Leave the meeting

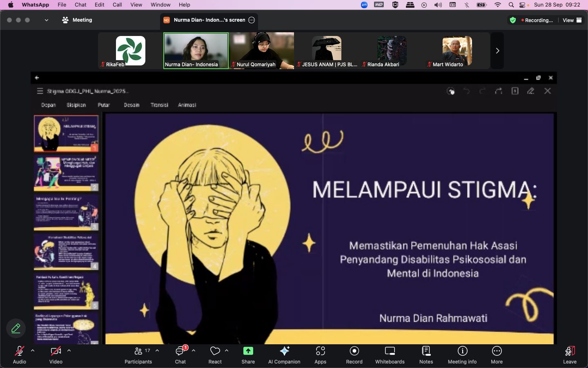[570, 355]
